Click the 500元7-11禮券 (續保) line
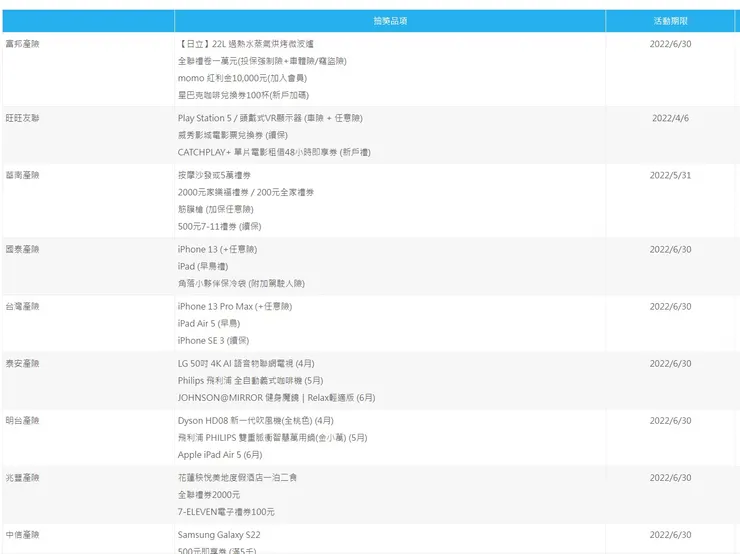740x554 pixels. tap(219, 226)
